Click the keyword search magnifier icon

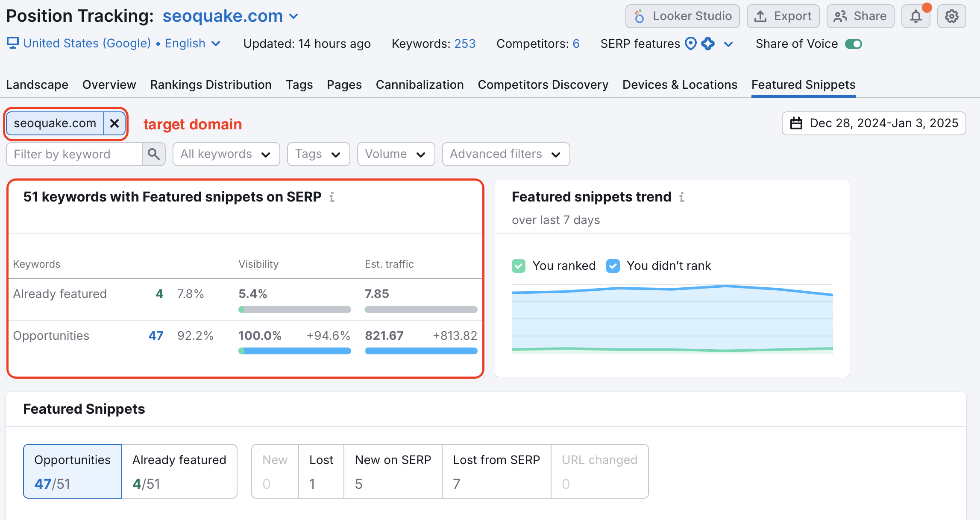(153, 154)
